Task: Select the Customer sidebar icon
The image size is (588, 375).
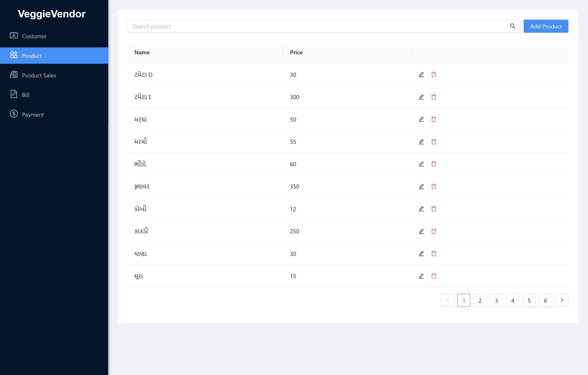Action: pos(14,36)
